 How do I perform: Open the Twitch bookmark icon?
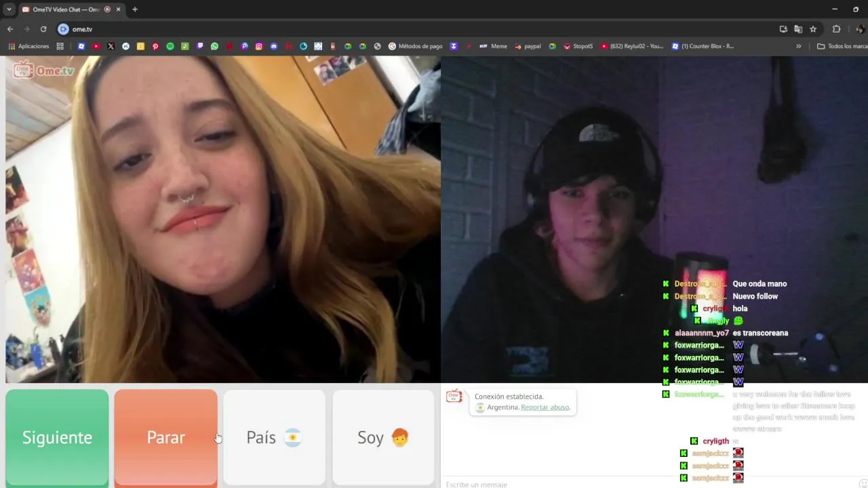tap(200, 46)
